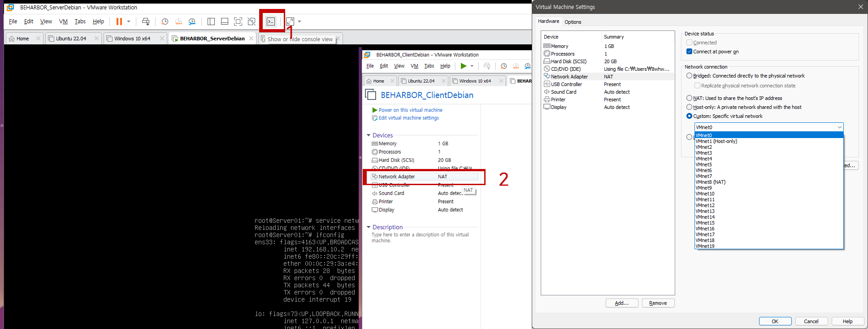Image resolution: width=868 pixels, height=329 pixels.
Task: Click the Add... hardware button
Action: 622,303
